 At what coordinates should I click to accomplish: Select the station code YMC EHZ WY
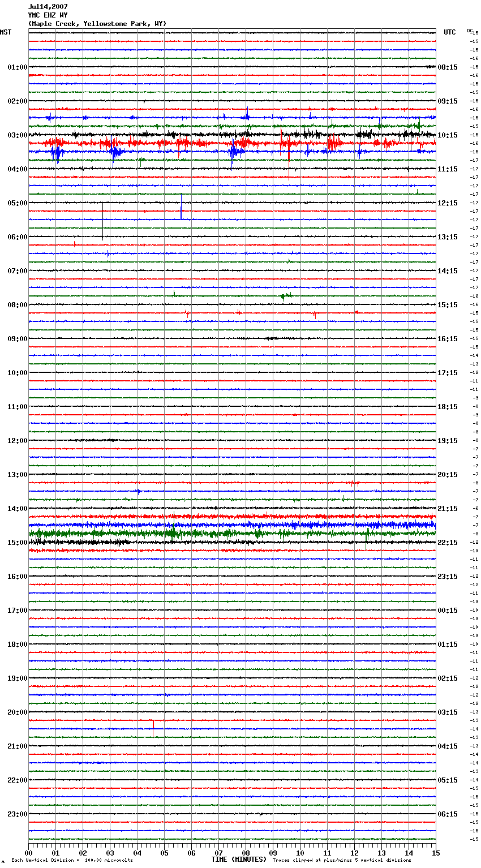(48, 15)
